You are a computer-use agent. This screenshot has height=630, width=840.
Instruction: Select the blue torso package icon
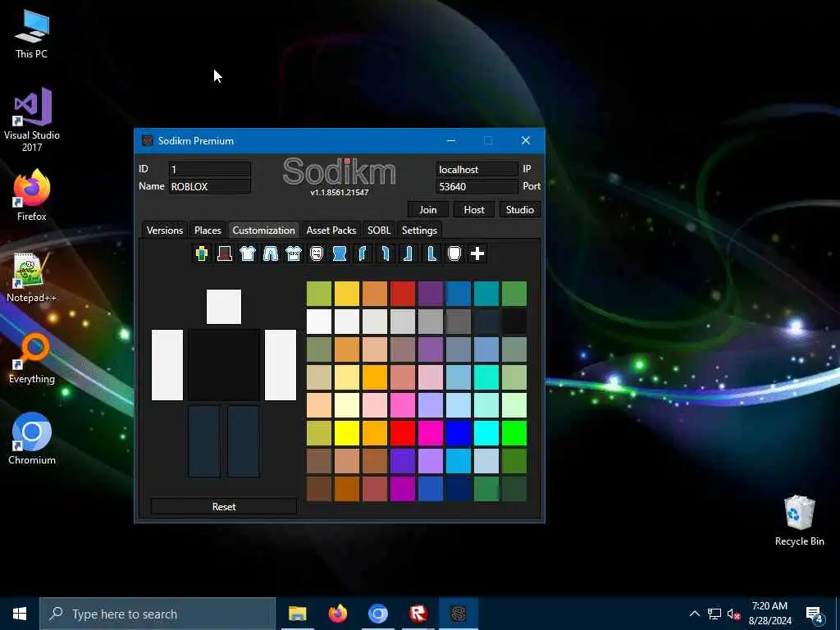[x=339, y=253]
